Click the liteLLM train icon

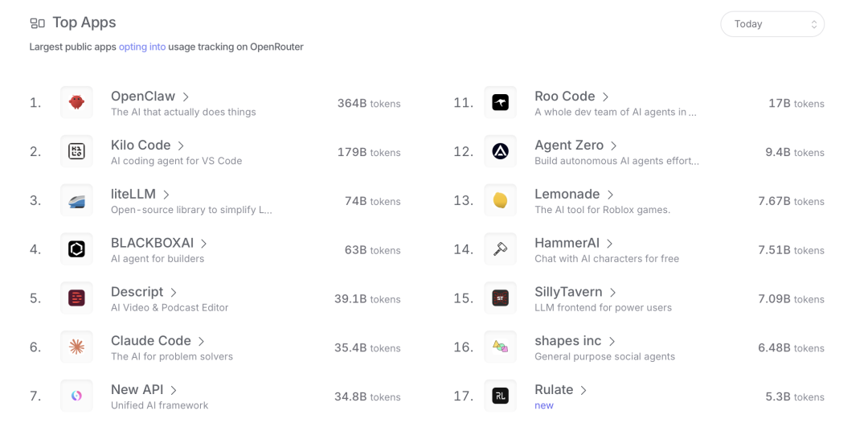coord(76,201)
